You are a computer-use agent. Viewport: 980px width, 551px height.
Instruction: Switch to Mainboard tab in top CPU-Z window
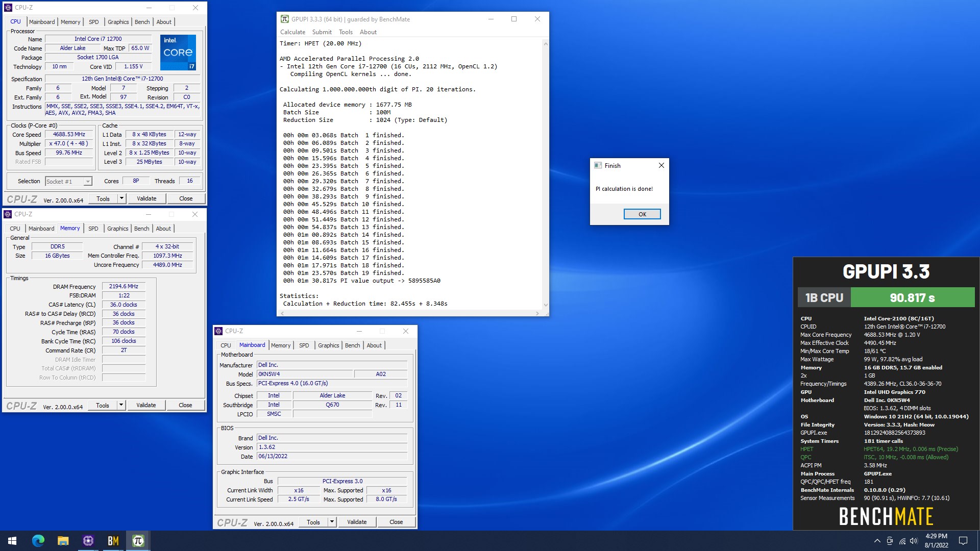(x=42, y=22)
